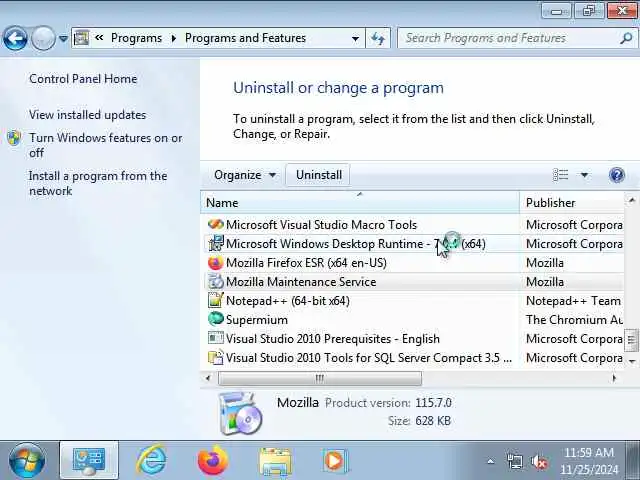Select the Supermium entry
Image resolution: width=640 pixels, height=480 pixels.
pyautogui.click(x=412, y=320)
